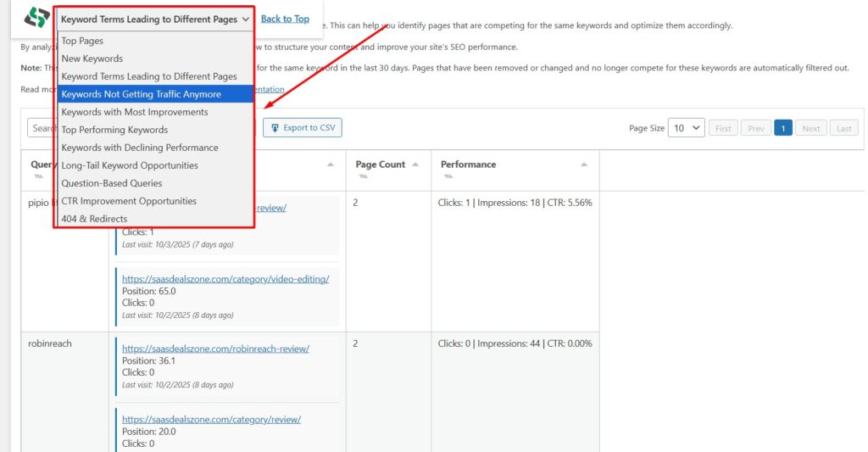Open the Question-Based Queries report
Image resolution: width=868 pixels, height=452 pixels.
tap(112, 183)
